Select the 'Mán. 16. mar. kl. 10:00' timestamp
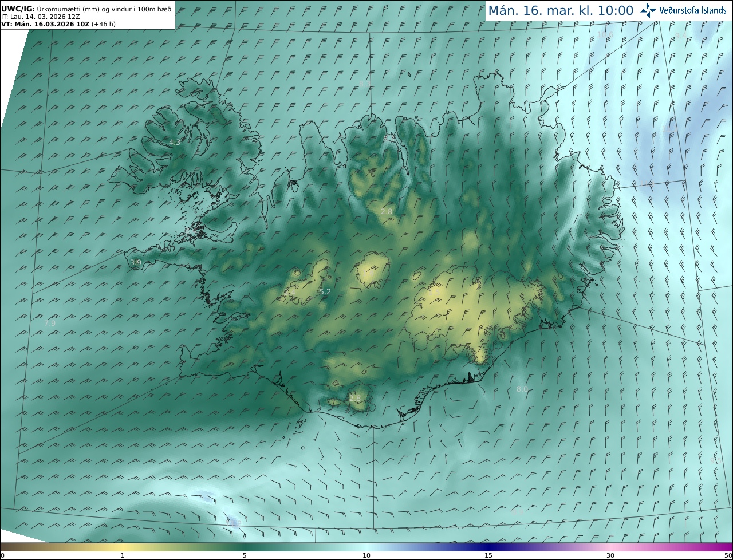This screenshot has height=560, width=733. [x=561, y=10]
